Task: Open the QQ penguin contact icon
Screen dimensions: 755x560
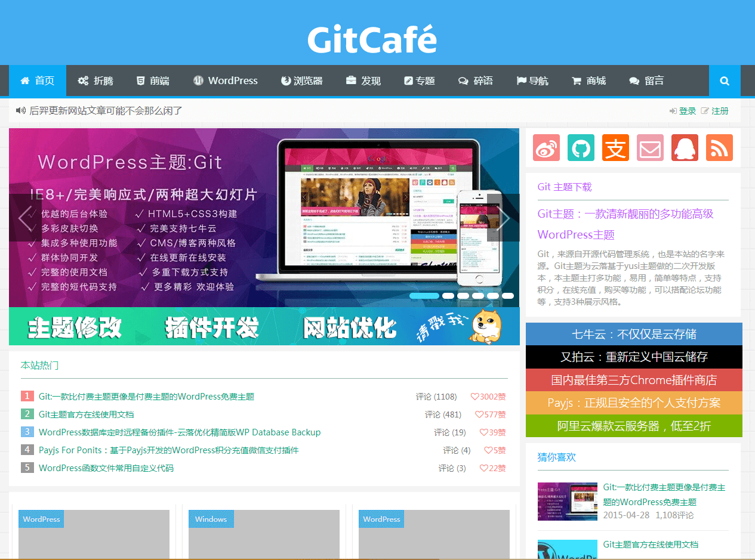Action: point(685,148)
